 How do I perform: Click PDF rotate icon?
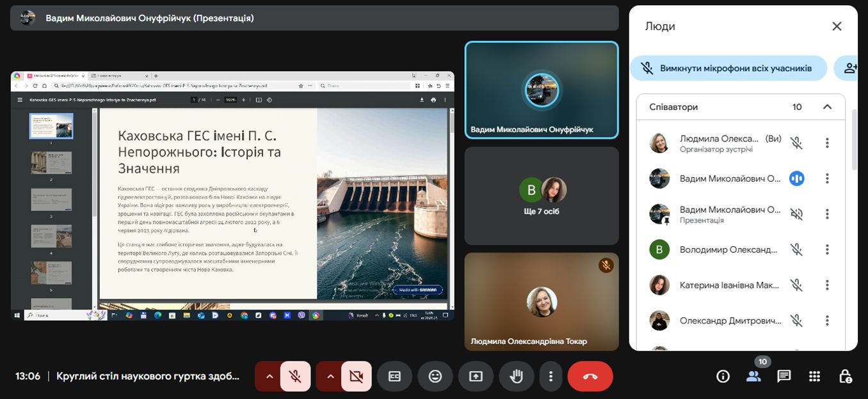pos(269,100)
